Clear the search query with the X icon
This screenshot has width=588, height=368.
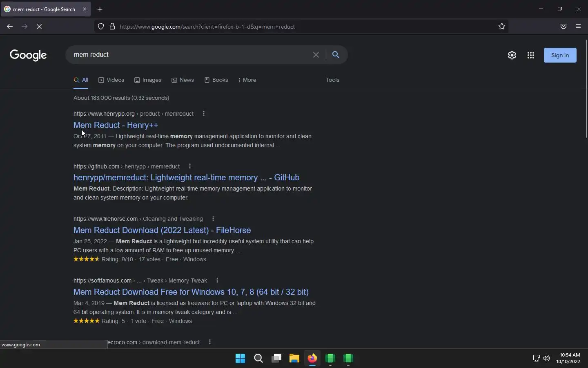316,55
